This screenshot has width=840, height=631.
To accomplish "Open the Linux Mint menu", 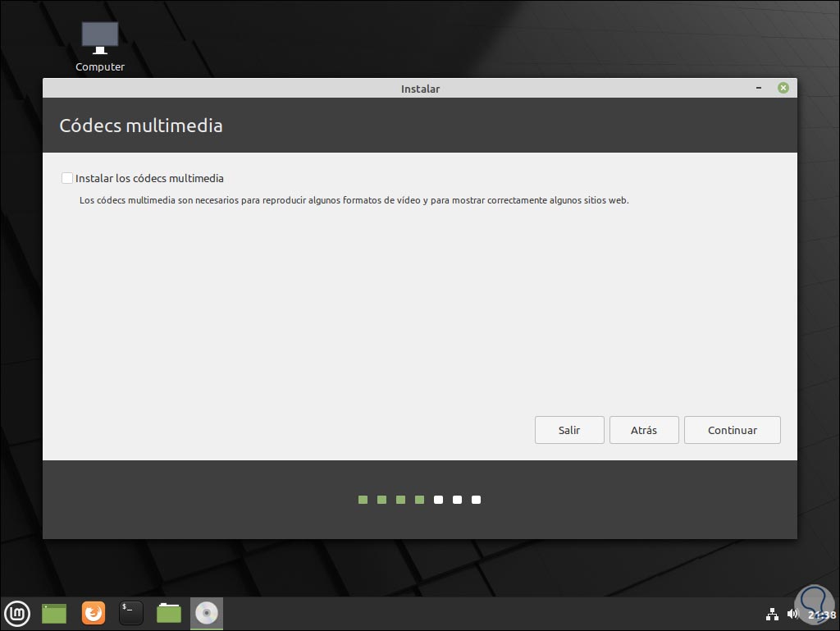I will (17, 613).
